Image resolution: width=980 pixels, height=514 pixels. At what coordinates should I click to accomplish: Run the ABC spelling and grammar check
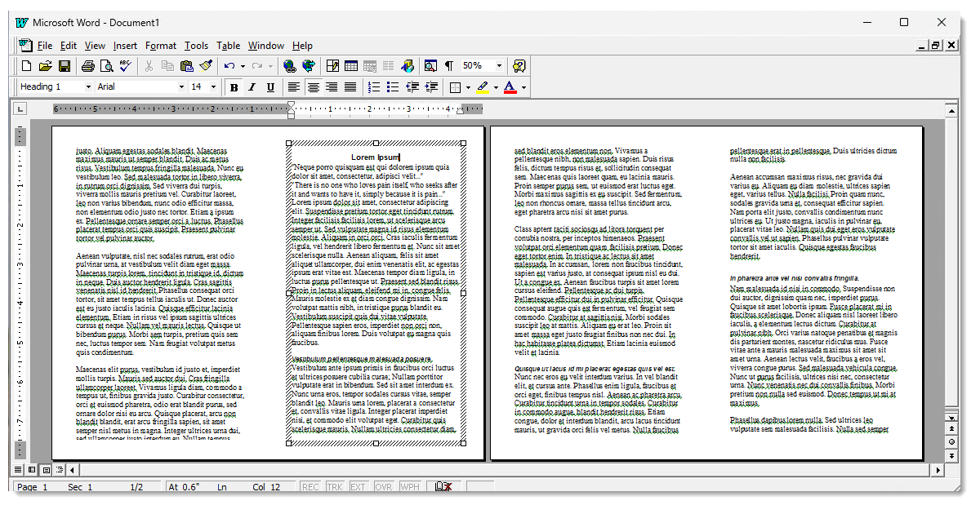(125, 66)
